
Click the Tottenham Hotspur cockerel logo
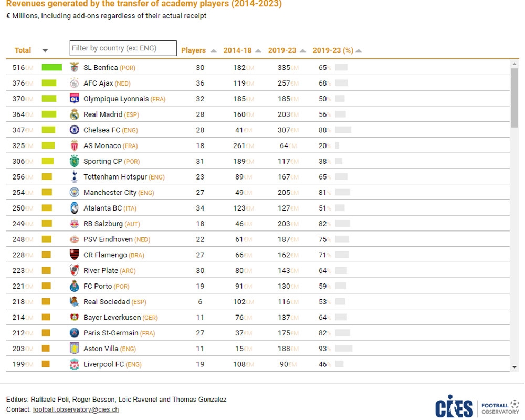pos(75,177)
